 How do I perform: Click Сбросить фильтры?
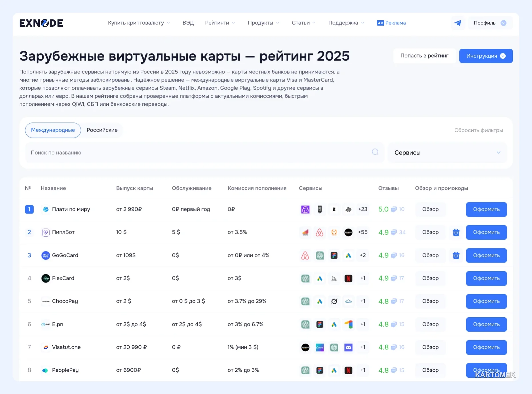click(x=478, y=130)
